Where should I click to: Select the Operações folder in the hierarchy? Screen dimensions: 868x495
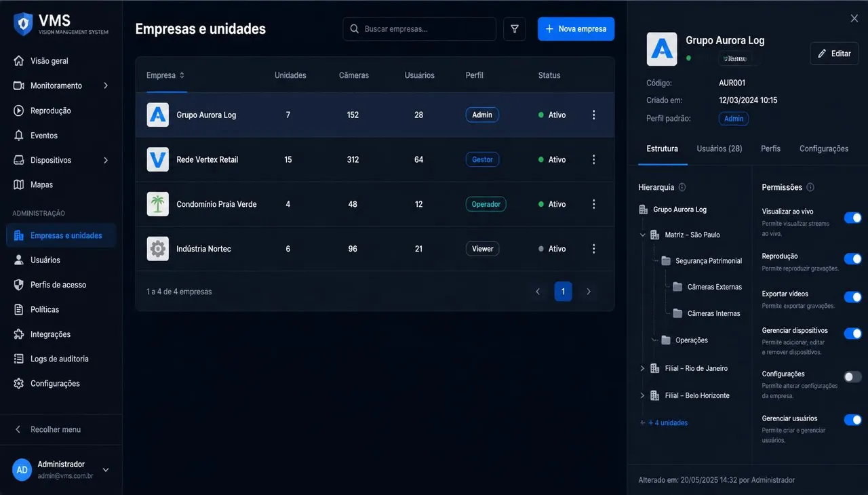coord(684,340)
